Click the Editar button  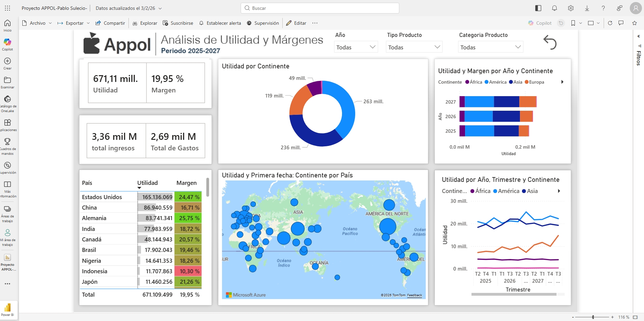pyautogui.click(x=297, y=23)
